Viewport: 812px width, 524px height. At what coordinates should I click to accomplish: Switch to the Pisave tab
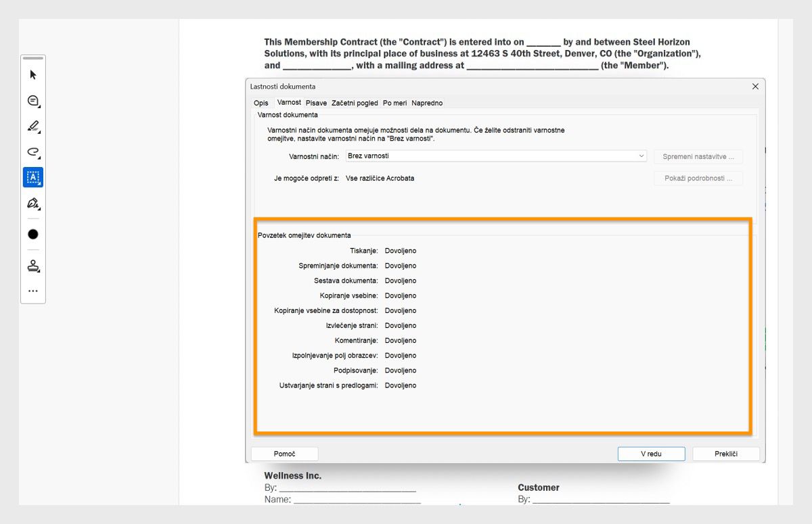pos(316,103)
